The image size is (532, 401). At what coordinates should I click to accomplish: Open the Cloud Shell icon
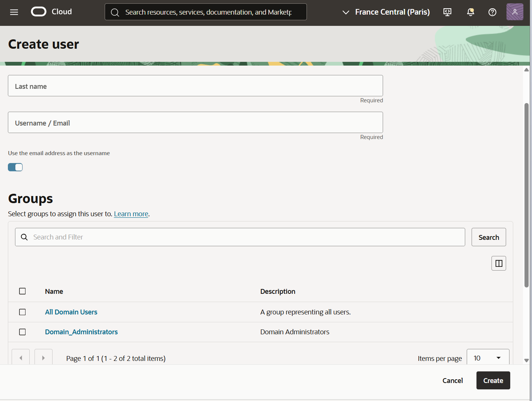pyautogui.click(x=447, y=12)
